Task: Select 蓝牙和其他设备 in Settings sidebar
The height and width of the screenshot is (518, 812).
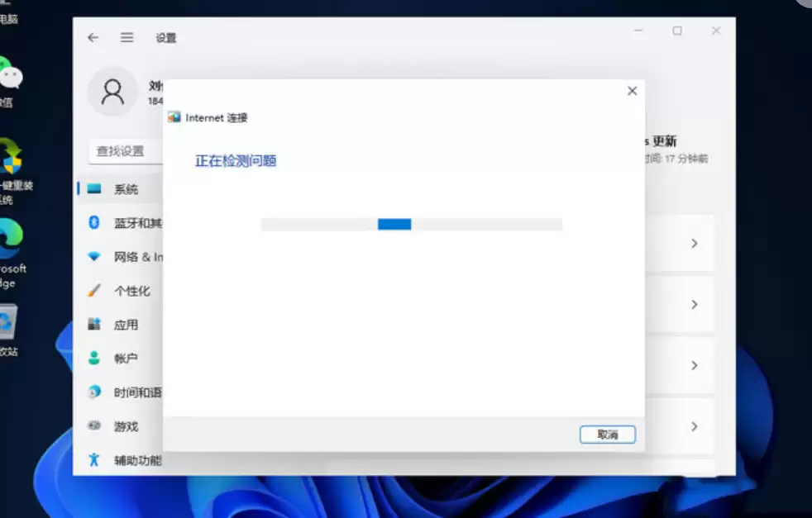Action: tap(124, 222)
